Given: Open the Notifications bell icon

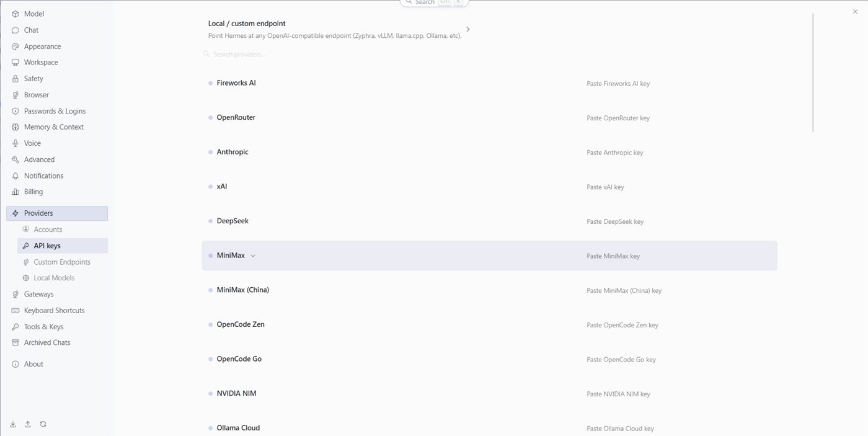Looking at the screenshot, I should tap(15, 176).
